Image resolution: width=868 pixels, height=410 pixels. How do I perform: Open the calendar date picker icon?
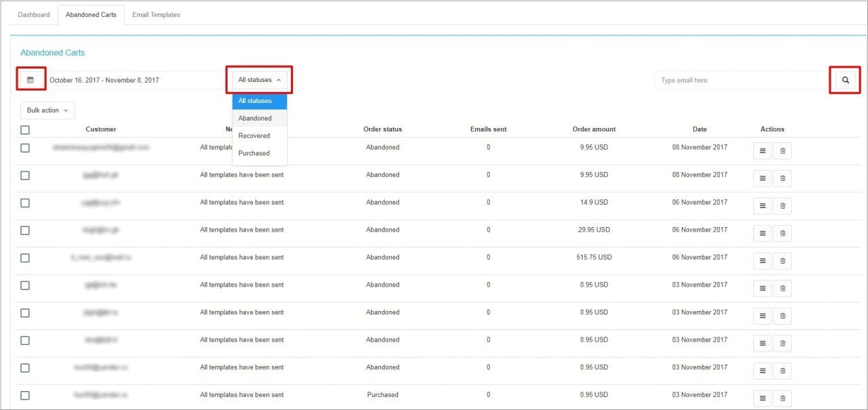click(x=31, y=80)
